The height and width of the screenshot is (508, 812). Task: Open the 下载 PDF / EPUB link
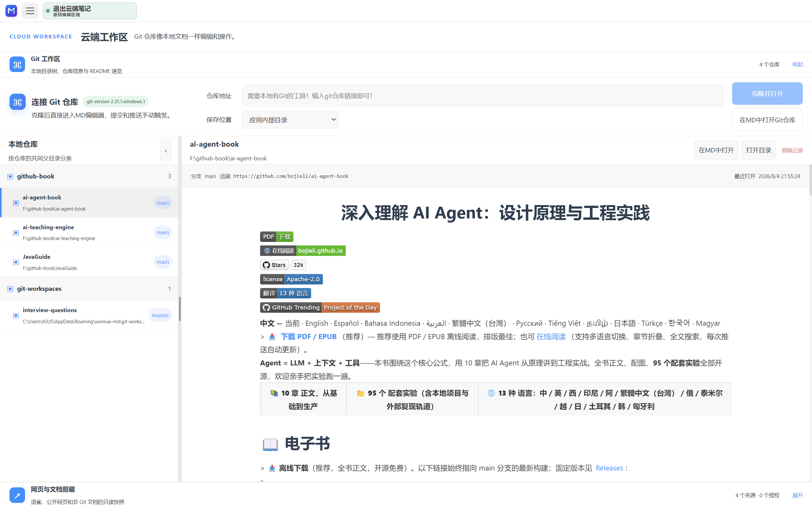pyautogui.click(x=308, y=337)
